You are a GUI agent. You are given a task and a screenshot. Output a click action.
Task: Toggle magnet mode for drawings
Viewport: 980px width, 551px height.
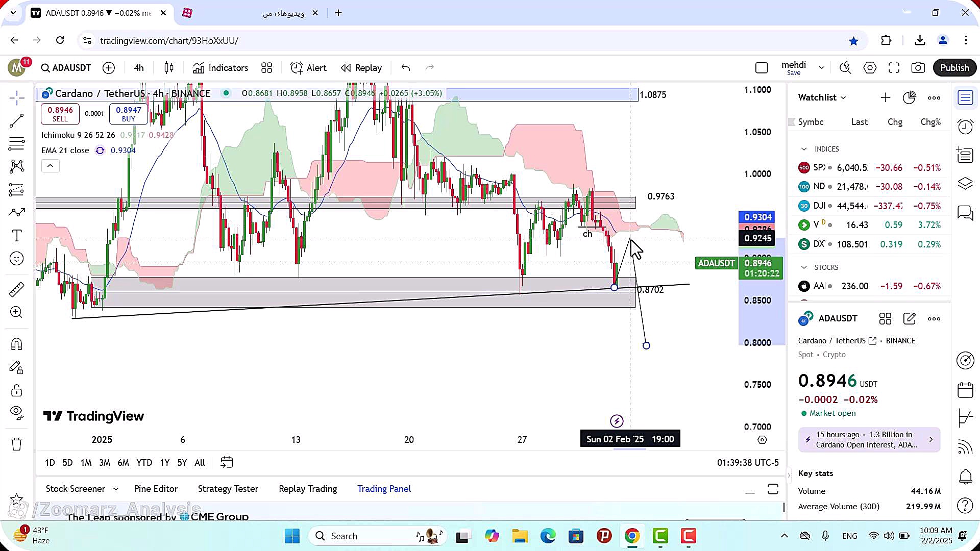17,344
